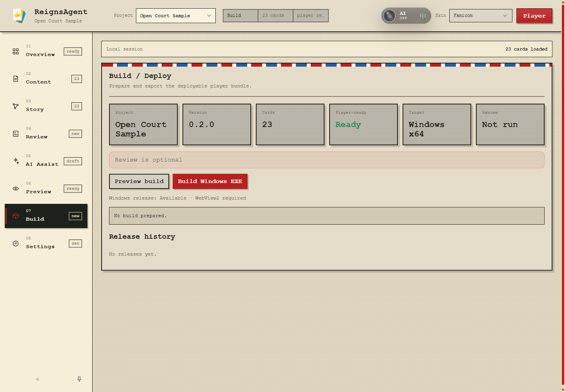
Task: Click the AI Assist sparkle icon
Action: (x=16, y=161)
